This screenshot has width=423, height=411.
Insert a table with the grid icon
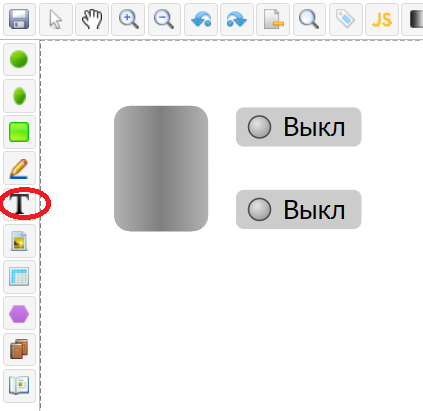click(x=19, y=277)
